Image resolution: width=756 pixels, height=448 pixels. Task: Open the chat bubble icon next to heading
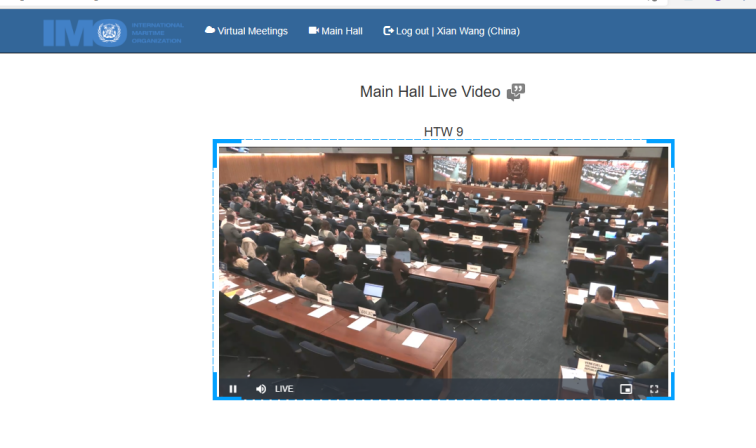pos(515,92)
